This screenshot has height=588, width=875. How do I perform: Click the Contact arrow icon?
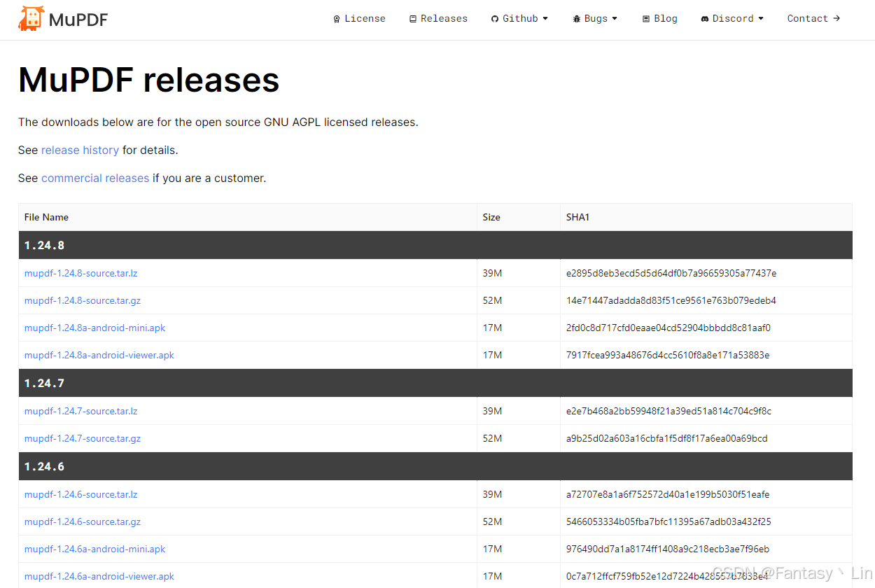tap(836, 18)
